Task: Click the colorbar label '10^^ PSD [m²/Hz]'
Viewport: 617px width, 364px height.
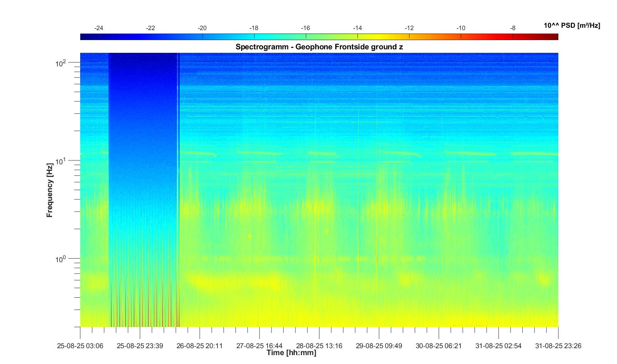Action: pos(571,26)
